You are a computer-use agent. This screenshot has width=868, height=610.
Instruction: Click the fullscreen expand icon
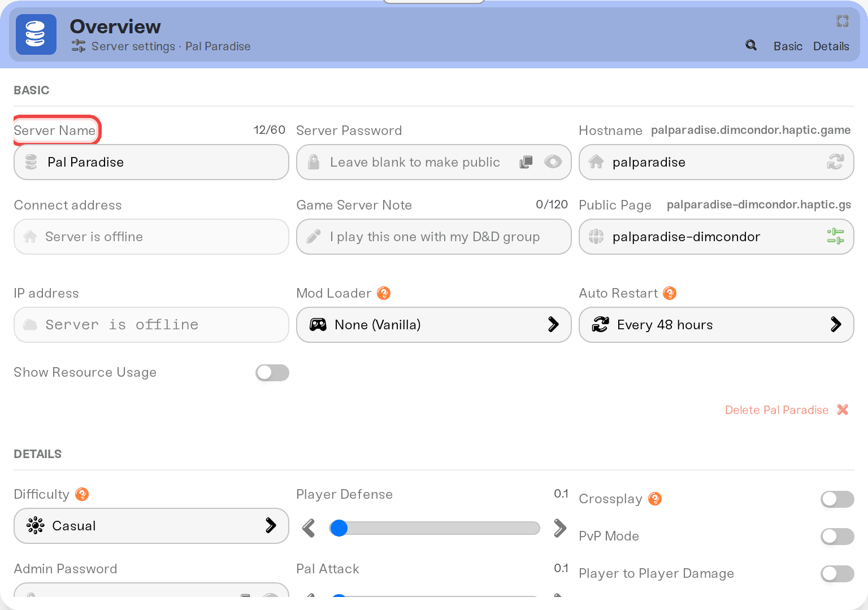843,21
